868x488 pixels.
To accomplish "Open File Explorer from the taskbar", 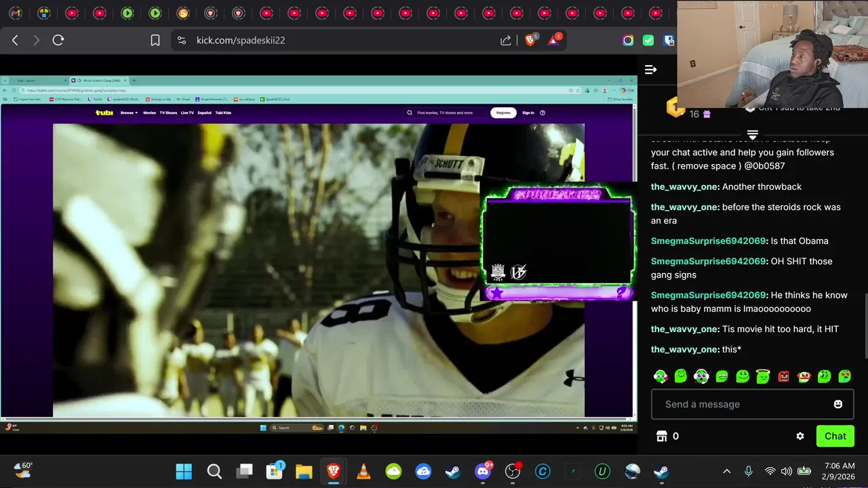I will pos(304,471).
